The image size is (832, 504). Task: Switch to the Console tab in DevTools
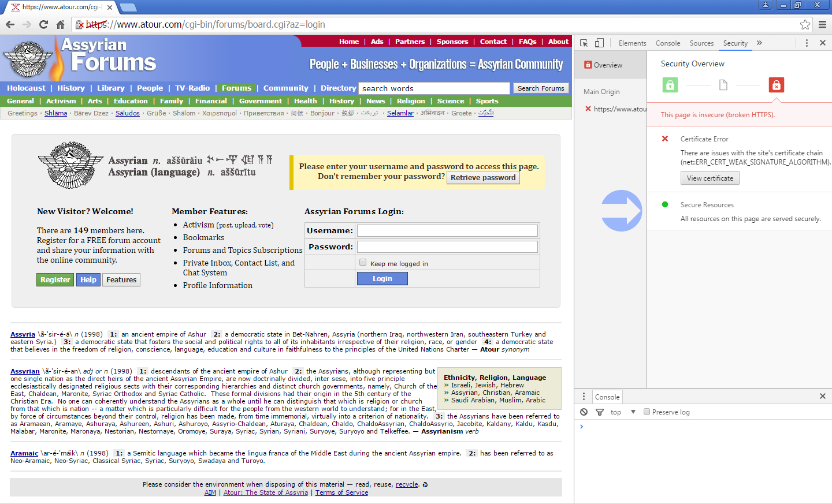click(668, 43)
